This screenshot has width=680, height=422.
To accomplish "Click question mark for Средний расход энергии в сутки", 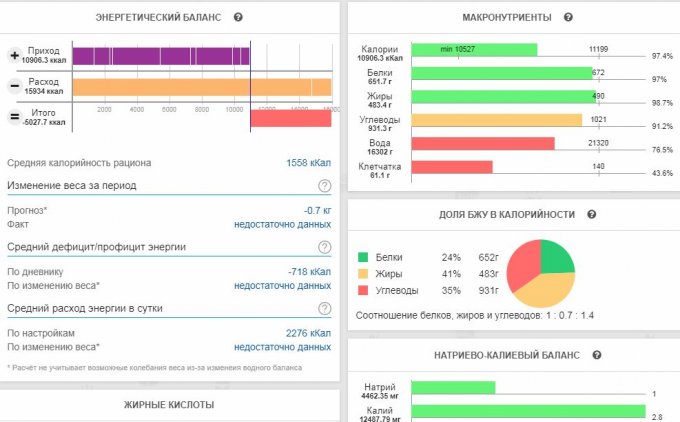I will 324,308.
